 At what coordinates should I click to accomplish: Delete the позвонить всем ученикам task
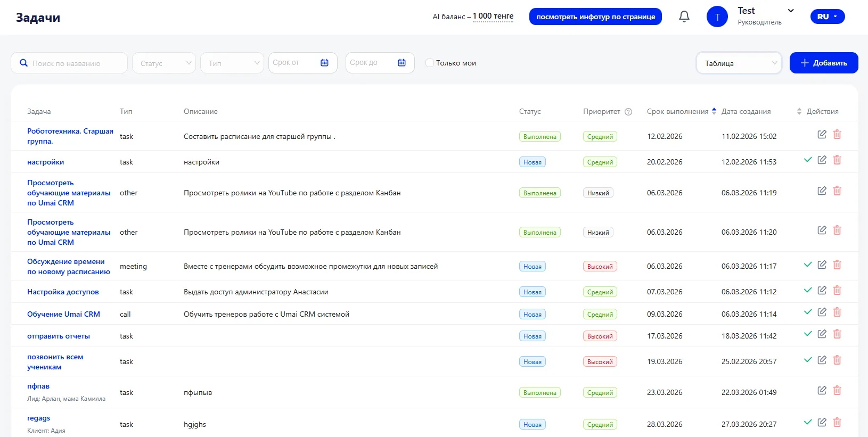837,360
